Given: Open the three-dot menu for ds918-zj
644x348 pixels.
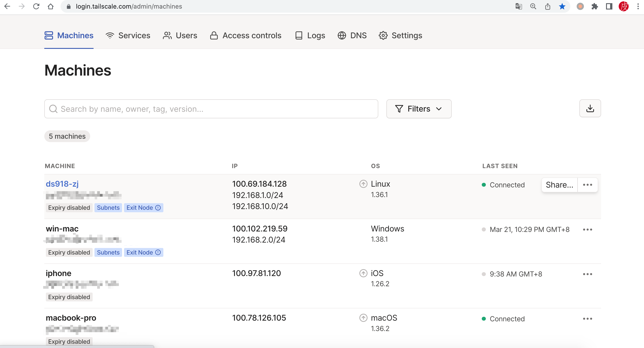Looking at the screenshot, I should [587, 185].
